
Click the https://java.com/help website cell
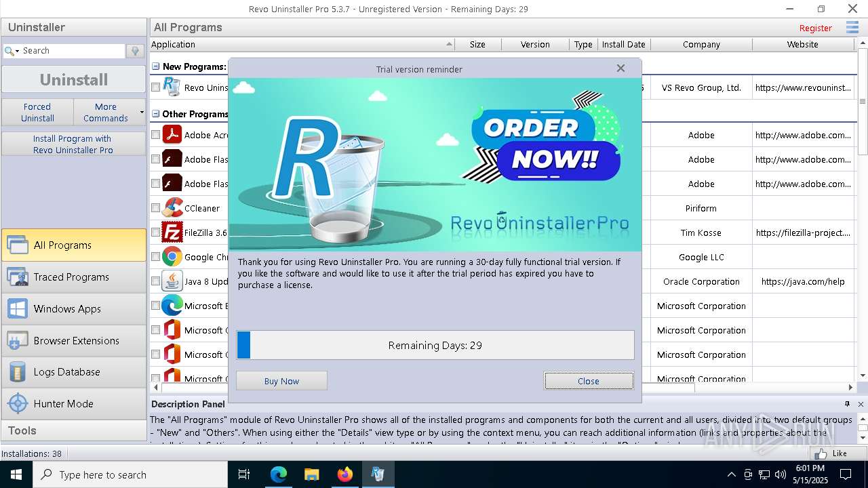(x=803, y=281)
